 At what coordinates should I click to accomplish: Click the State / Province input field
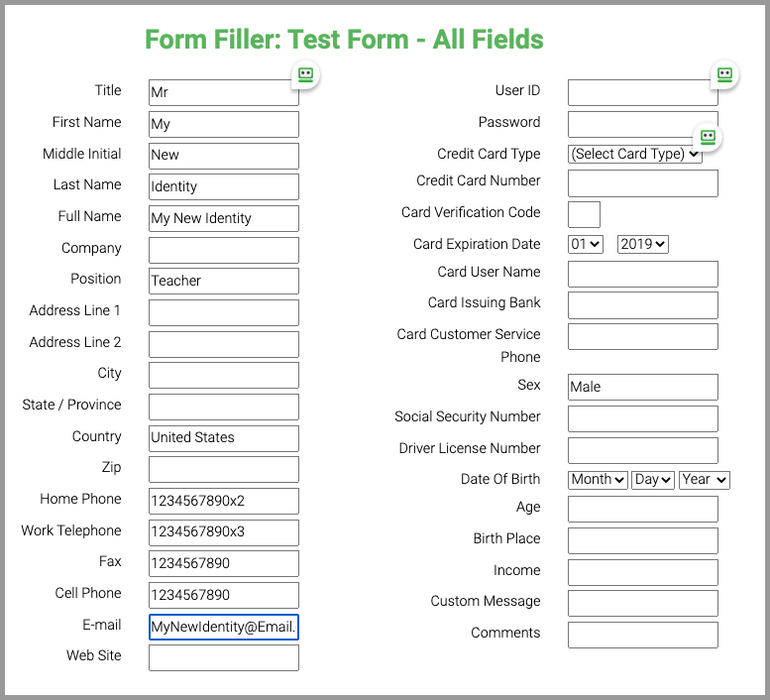click(223, 407)
